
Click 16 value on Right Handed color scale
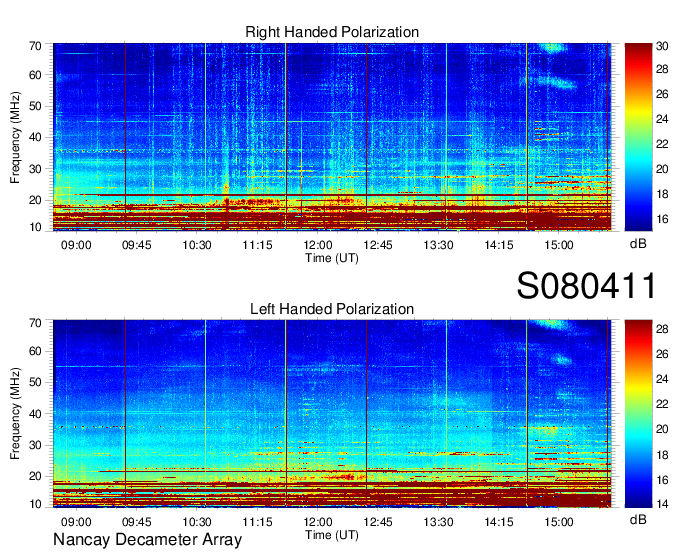[x=662, y=219]
